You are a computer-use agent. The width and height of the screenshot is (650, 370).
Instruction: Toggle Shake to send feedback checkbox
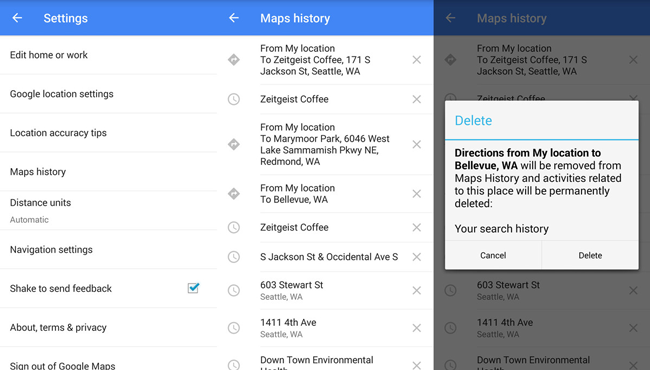click(193, 288)
